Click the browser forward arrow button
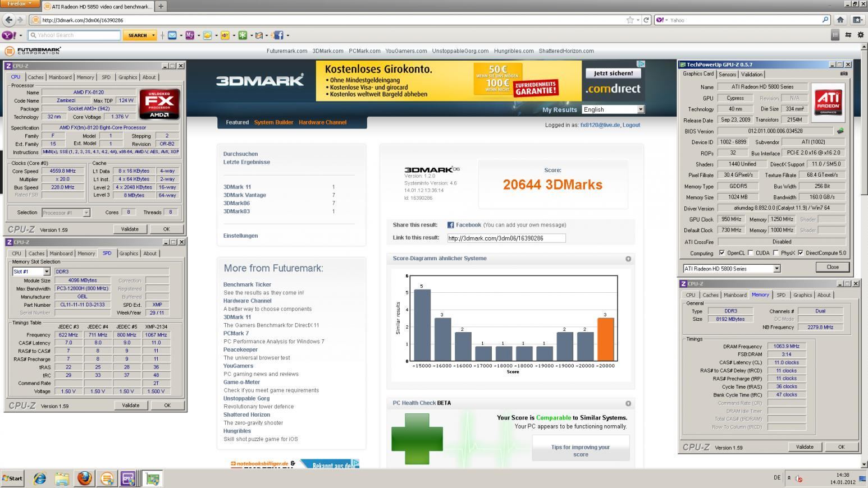868x488 pixels. [20, 20]
